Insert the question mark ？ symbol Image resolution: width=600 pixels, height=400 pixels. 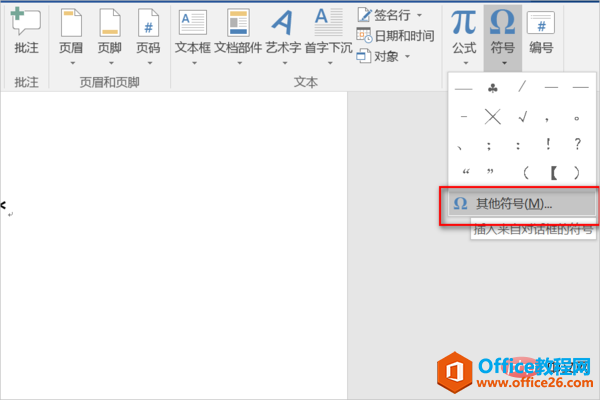pos(578,144)
